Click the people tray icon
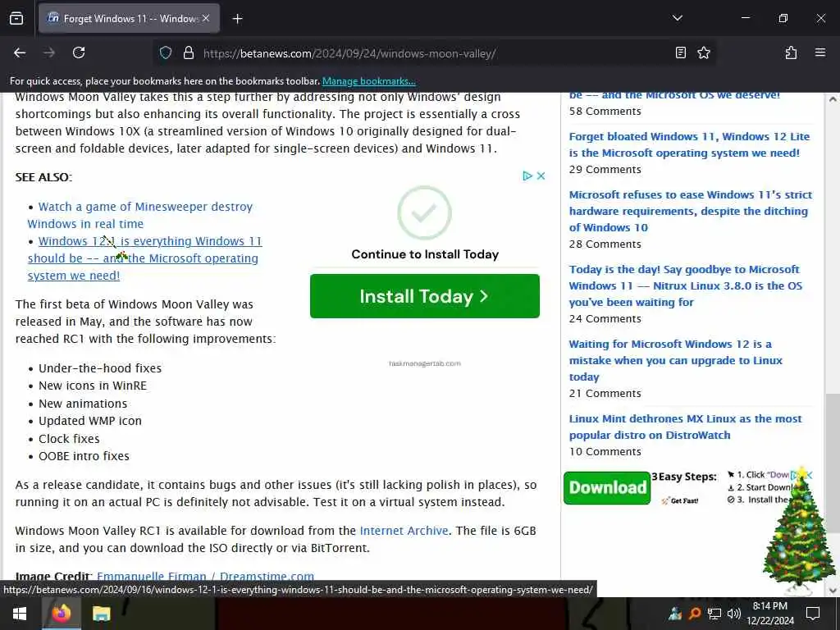The height and width of the screenshot is (630, 840). point(674,614)
